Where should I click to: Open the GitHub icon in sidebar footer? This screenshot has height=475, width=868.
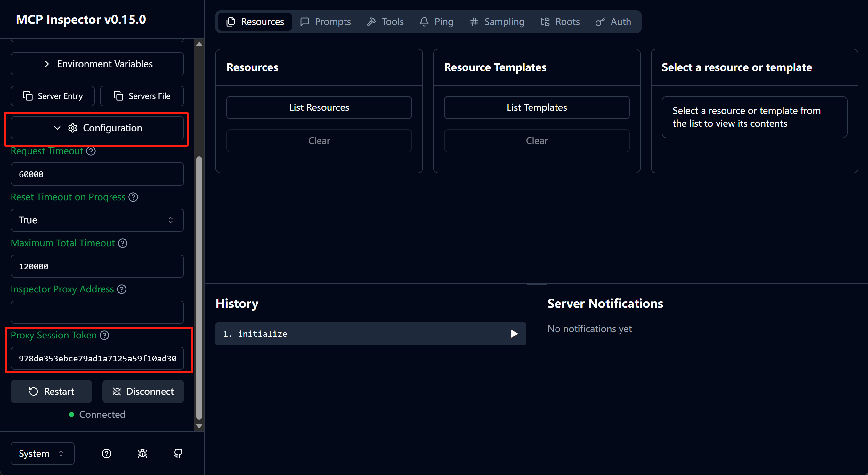pos(178,454)
